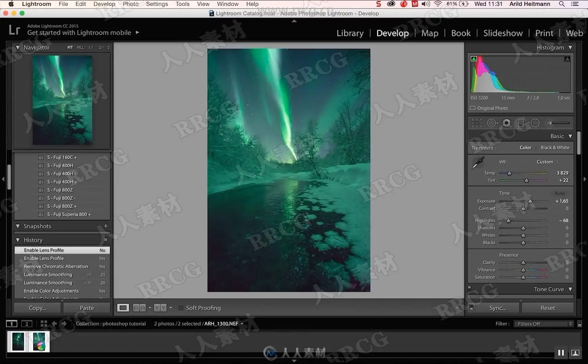Click the Lr identity plate logo
Viewport: 588px width, 364px height.
tap(14, 30)
